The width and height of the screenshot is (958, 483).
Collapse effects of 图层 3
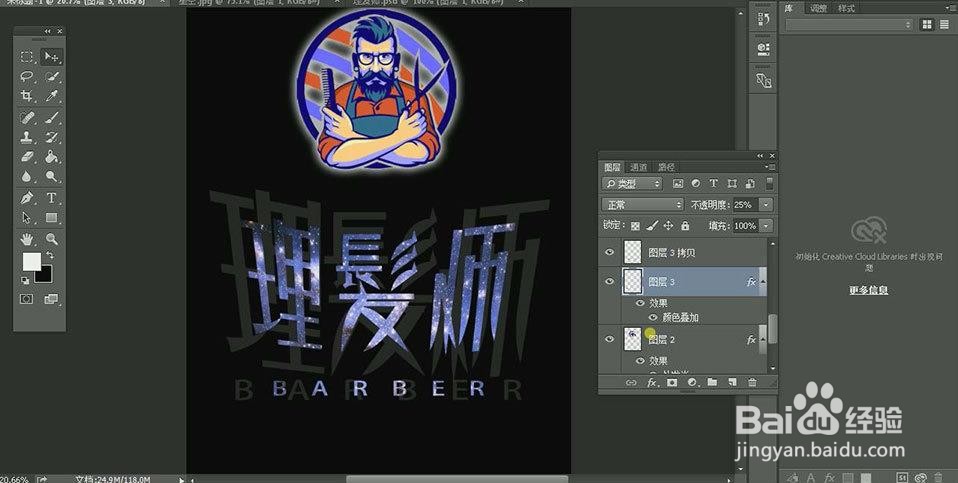point(762,281)
